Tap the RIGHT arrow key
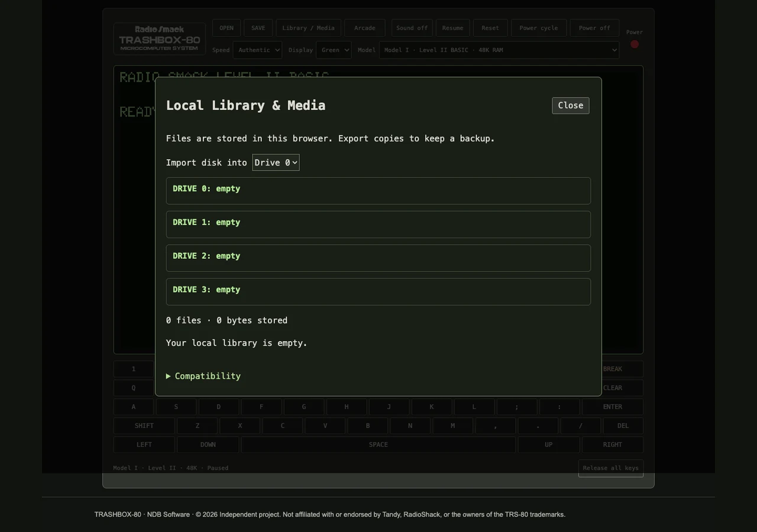The width and height of the screenshot is (757, 532). (613, 445)
